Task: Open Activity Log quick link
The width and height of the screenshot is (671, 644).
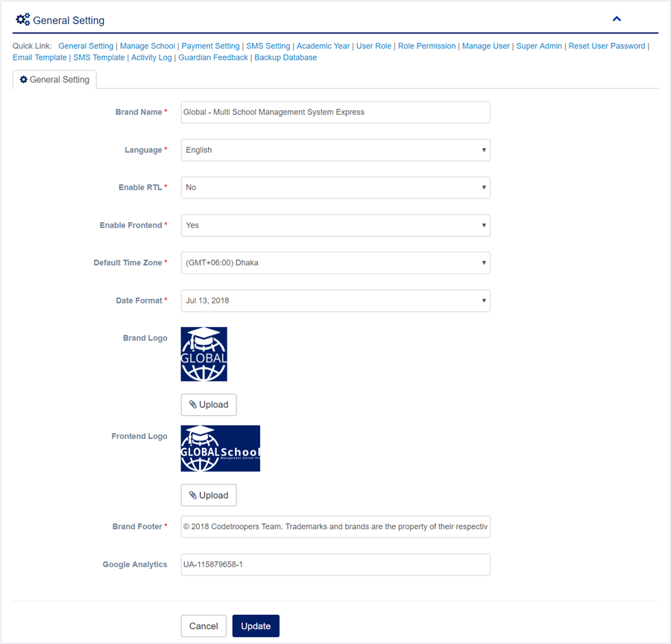Action: pyautogui.click(x=151, y=57)
